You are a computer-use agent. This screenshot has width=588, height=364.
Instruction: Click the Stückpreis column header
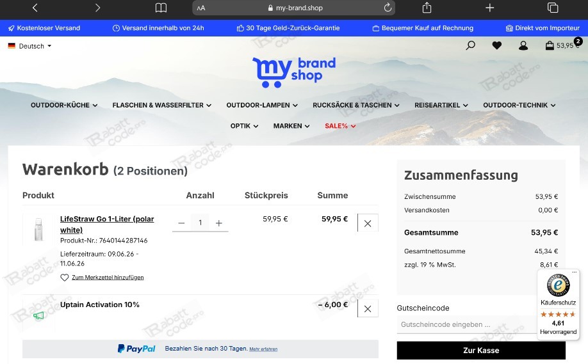coord(266,196)
